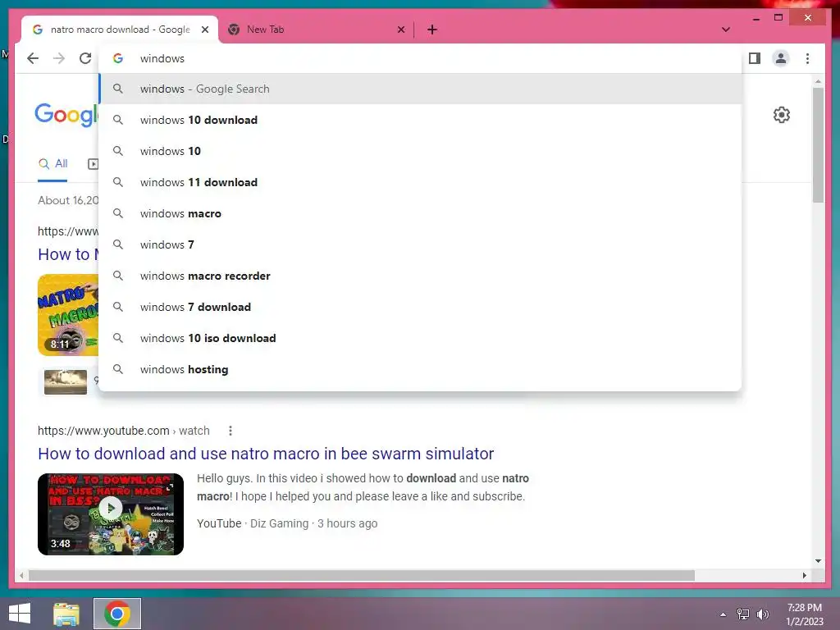Click search icon beside windows hosting
Viewport: 840px width, 630px height.
[x=118, y=369]
